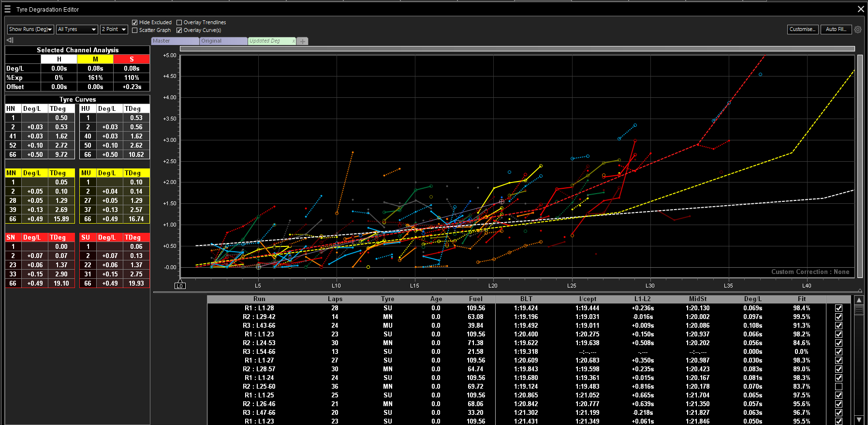
Task: Click the table scroll down arrow
Action: pyautogui.click(x=859, y=420)
